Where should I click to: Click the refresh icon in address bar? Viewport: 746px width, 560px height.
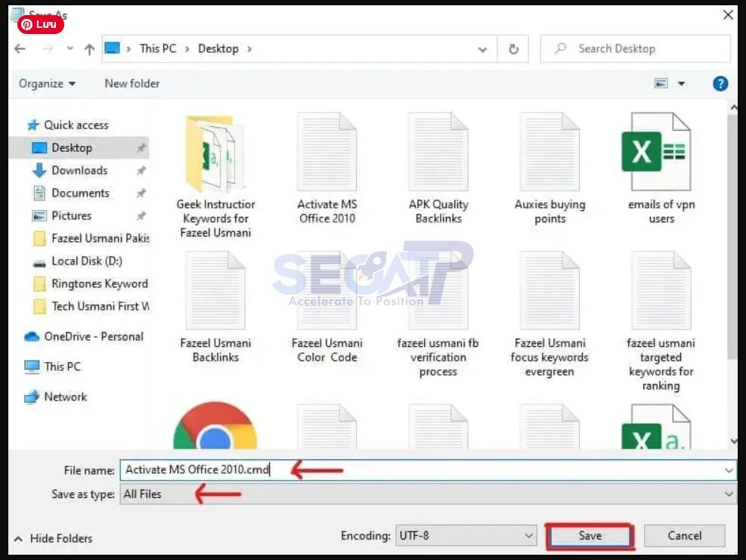(515, 48)
